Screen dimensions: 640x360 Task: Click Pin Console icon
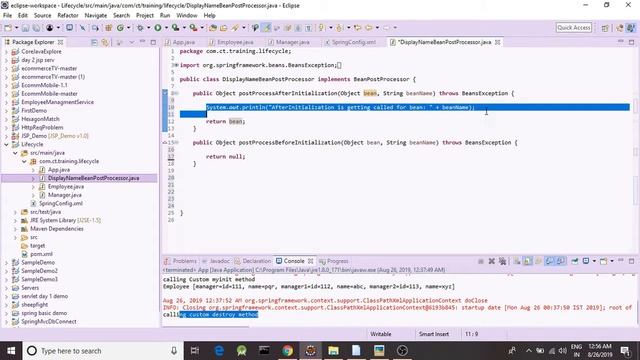pos(575,261)
